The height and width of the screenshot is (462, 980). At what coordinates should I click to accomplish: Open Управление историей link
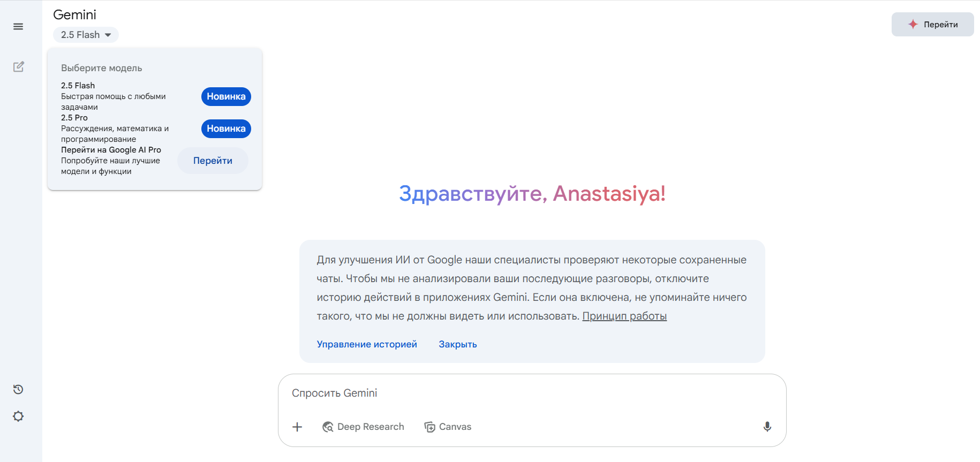tap(367, 344)
